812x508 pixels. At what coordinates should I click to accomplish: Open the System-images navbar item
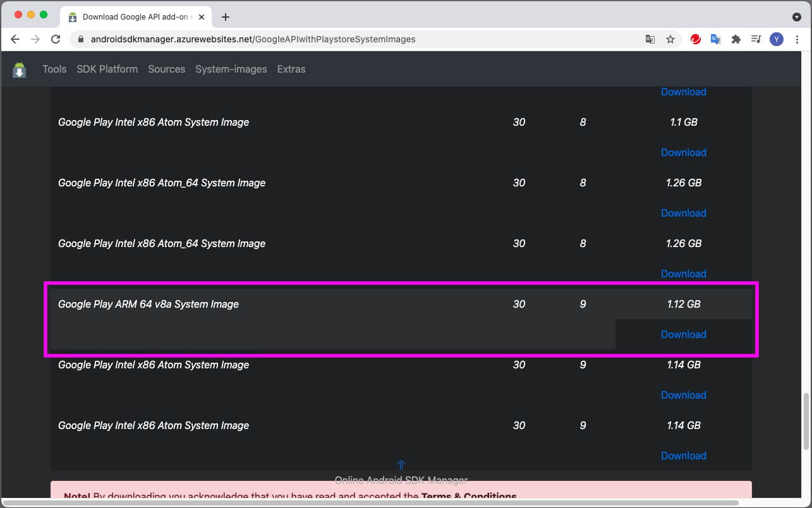(231, 70)
